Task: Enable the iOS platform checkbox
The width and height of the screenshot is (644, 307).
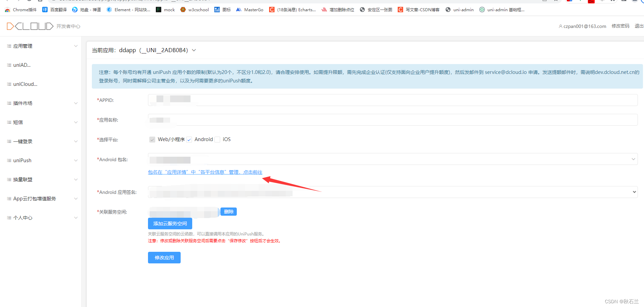Action: coord(217,139)
